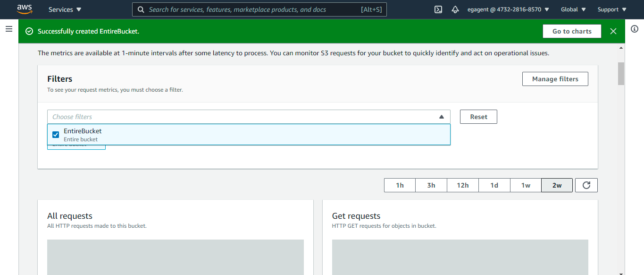Screen dimensions: 644x275
Task: Select the 12h time range
Action: pos(463,185)
